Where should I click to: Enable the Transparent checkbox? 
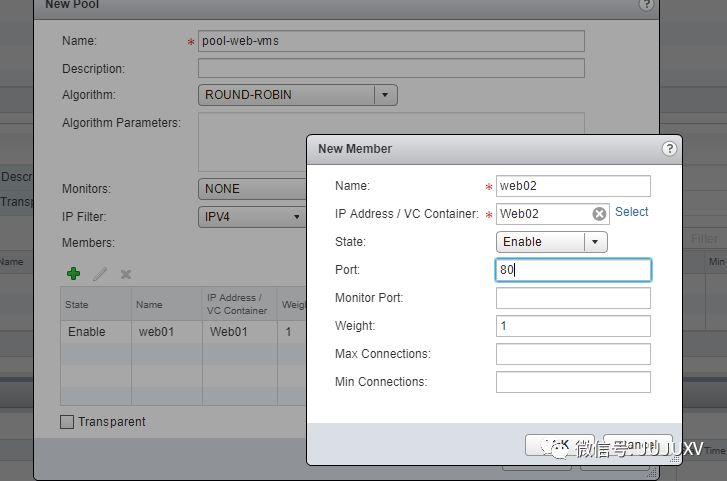click(x=67, y=422)
